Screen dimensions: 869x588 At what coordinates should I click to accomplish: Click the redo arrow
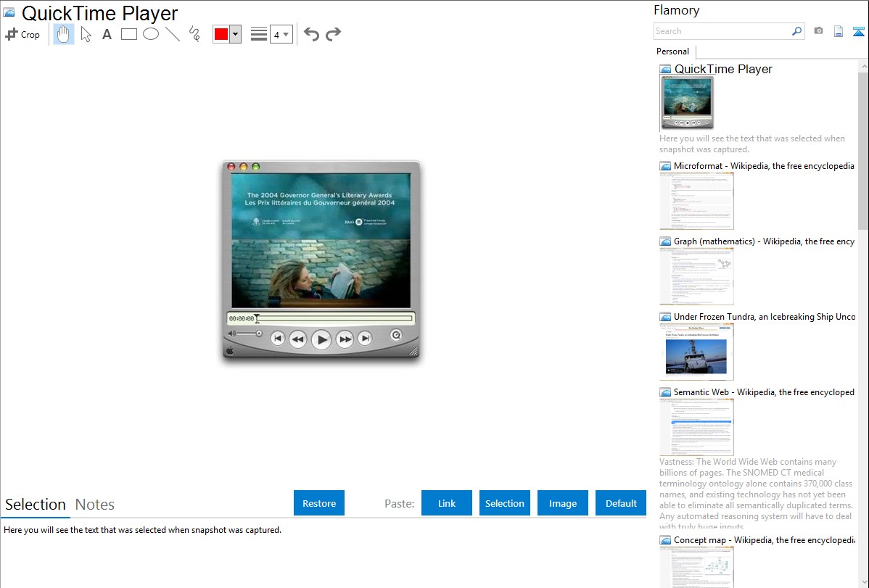334,34
